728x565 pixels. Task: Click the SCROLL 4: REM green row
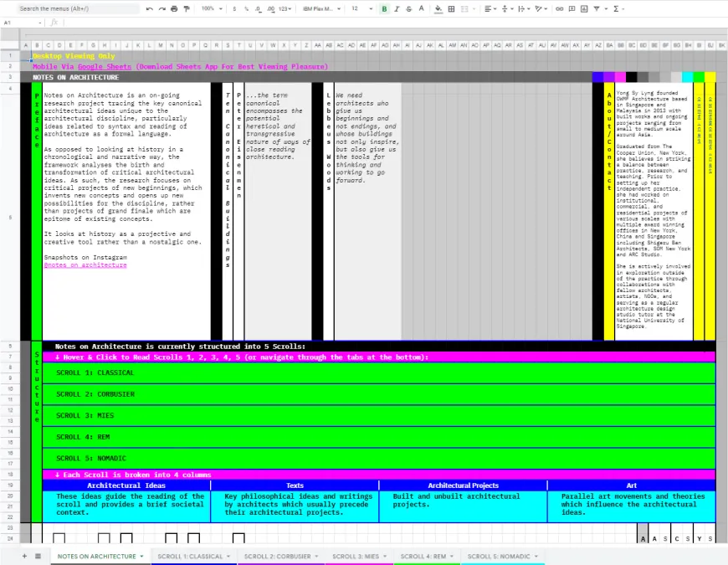click(x=378, y=437)
